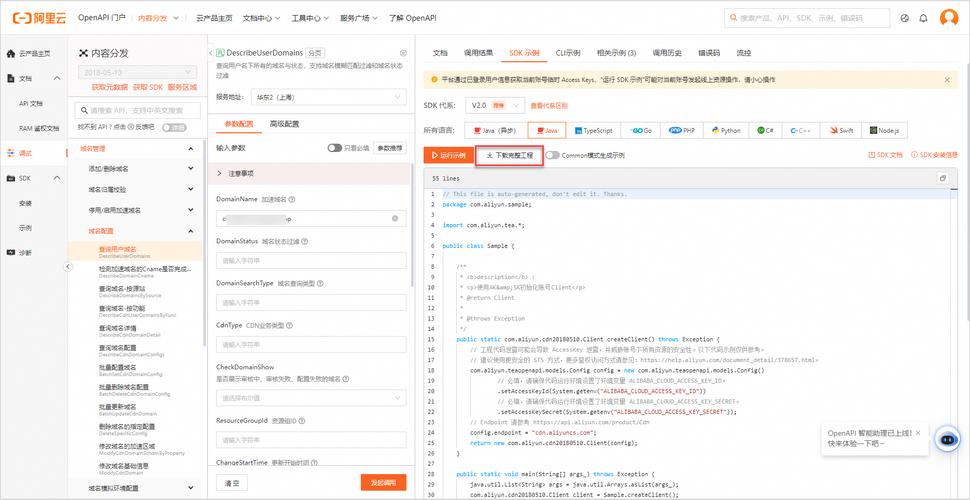
Task: Select 查询域名详情 DescribeCdnDomainDetail tree item
Action: click(136, 330)
